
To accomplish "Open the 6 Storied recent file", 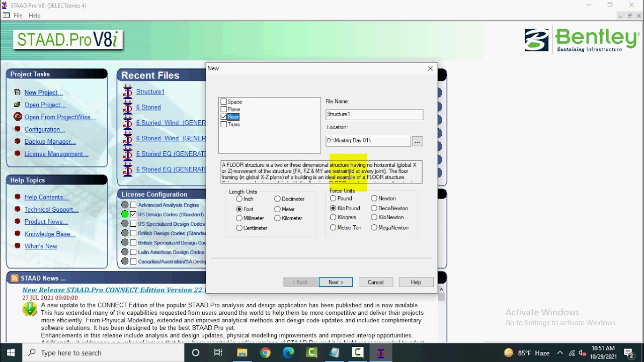I will [x=148, y=107].
